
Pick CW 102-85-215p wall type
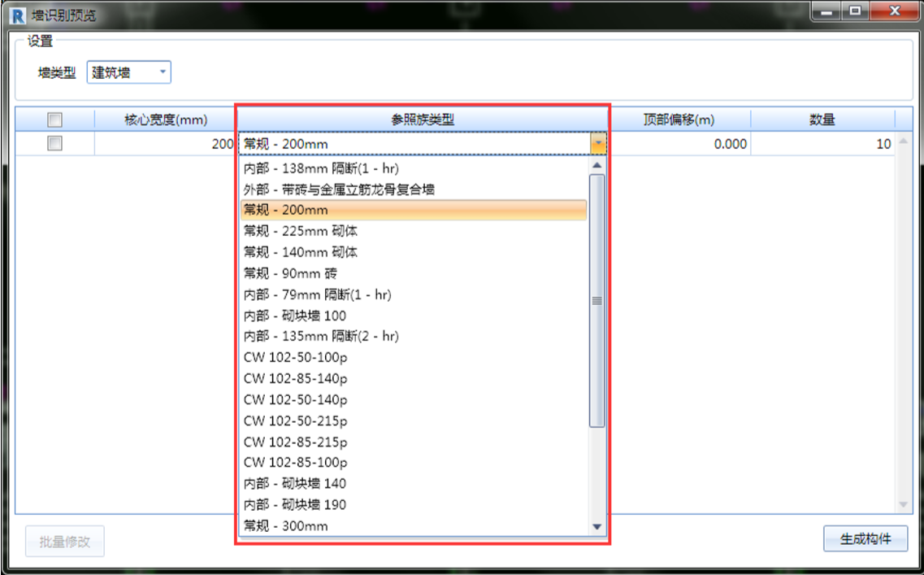pos(414,442)
